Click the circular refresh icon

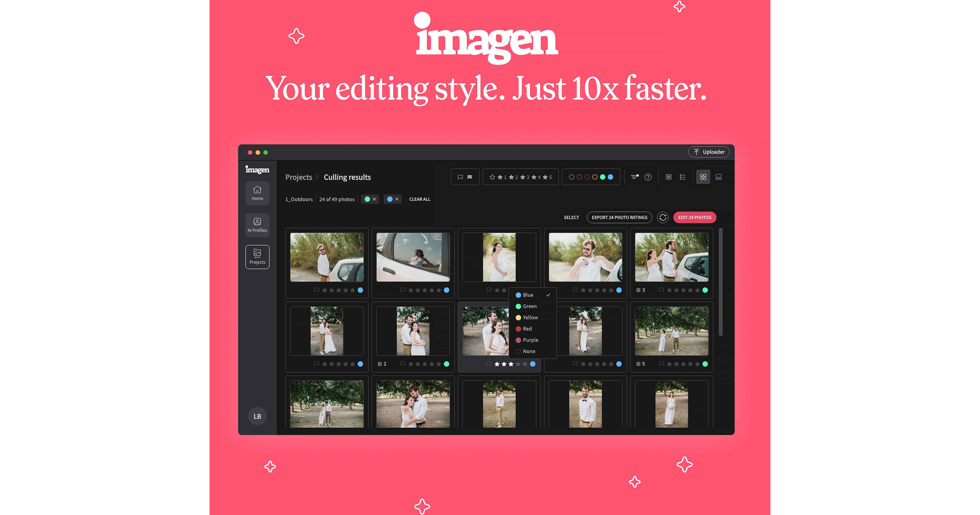click(663, 217)
